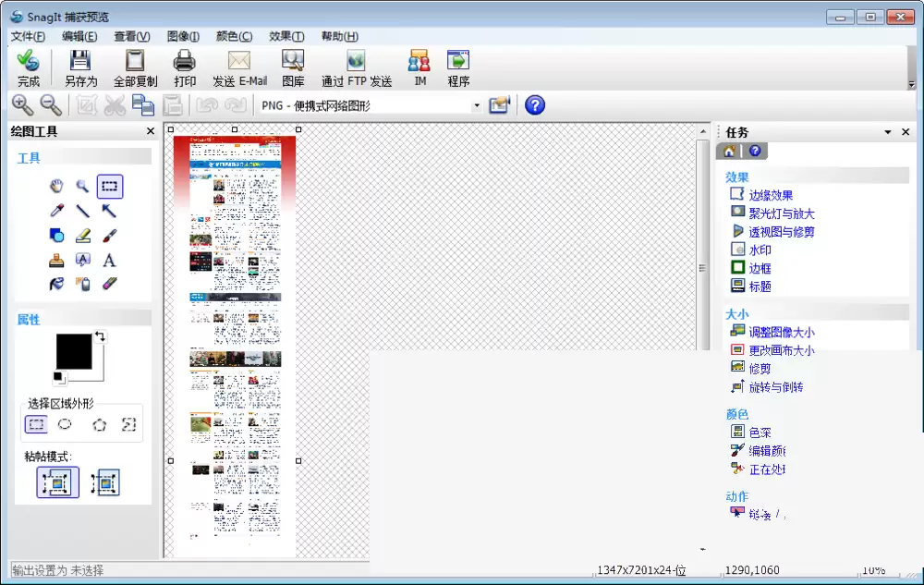Viewport: 924px width, 585px height.
Task: Choose the Arrow drawing tool
Action: [109, 211]
